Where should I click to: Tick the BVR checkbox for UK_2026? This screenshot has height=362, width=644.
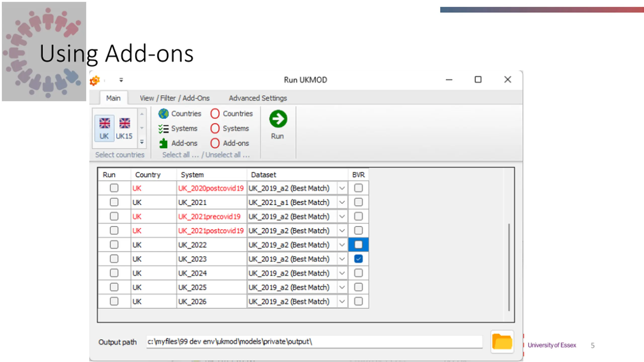pyautogui.click(x=358, y=301)
